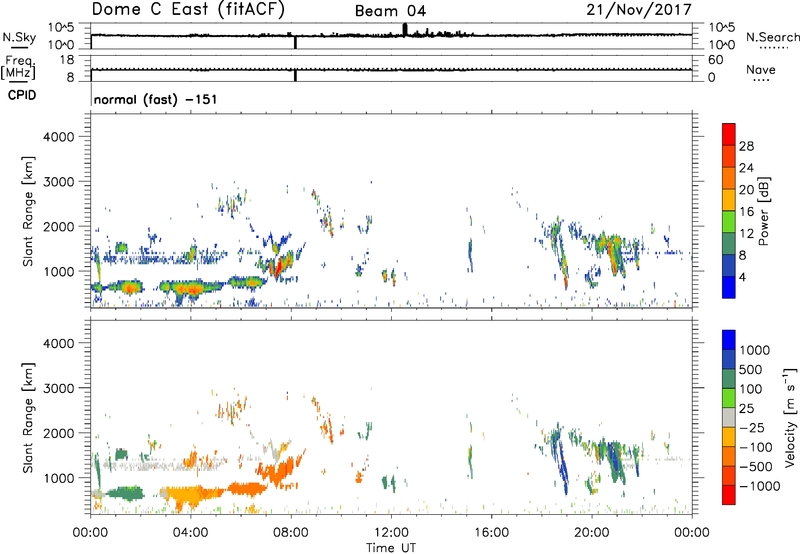
Task: Click the "00:00" label at the axis end
Action: tap(692, 533)
